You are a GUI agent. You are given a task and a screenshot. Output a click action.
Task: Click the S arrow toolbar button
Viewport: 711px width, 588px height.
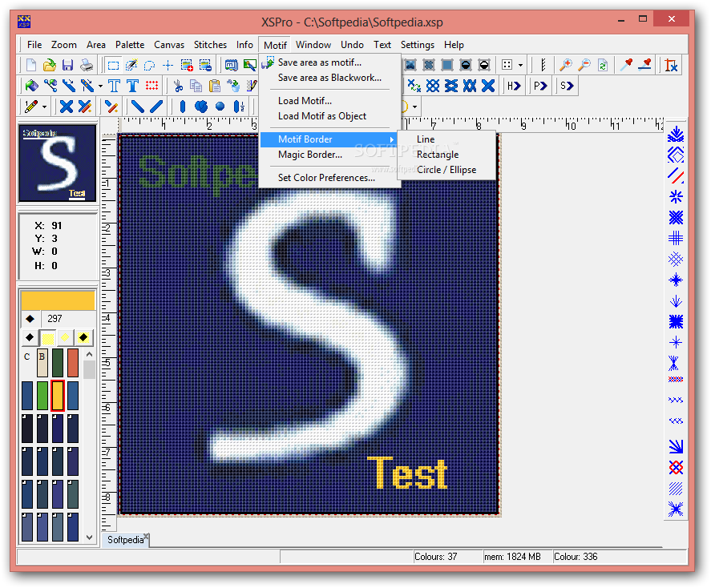point(567,86)
